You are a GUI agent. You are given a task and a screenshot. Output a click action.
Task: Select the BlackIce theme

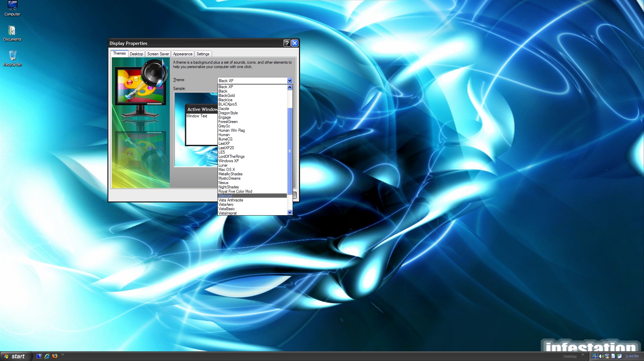(252, 100)
